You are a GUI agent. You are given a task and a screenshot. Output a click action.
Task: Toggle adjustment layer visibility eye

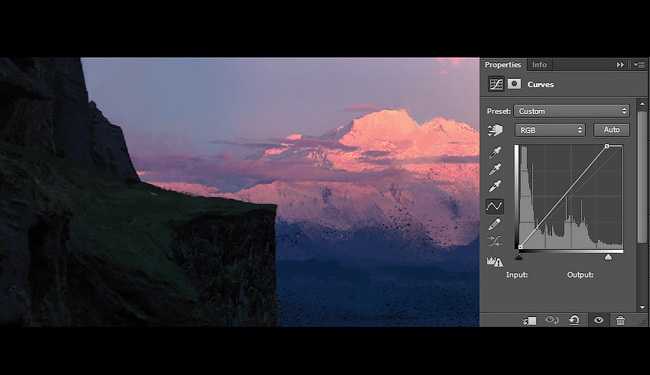pos(598,320)
